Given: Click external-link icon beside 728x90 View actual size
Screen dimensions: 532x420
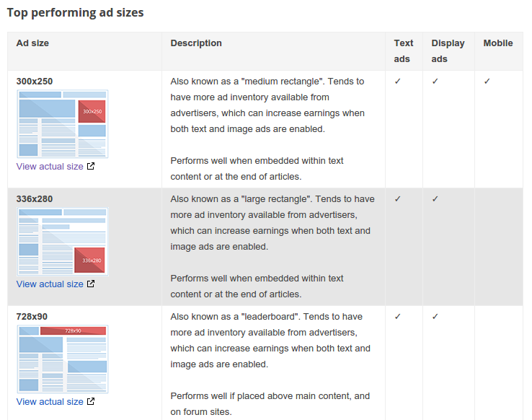Looking at the screenshot, I should pyautogui.click(x=91, y=402).
